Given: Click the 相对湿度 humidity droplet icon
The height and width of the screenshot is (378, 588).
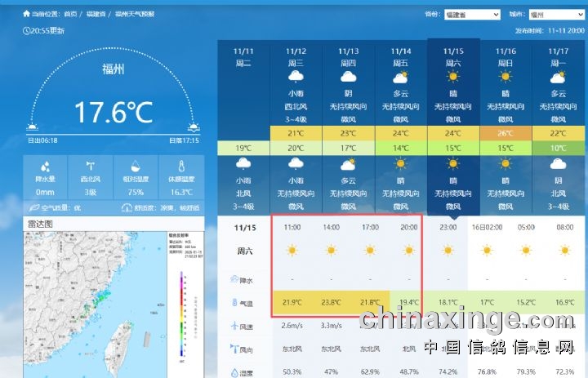Looking at the screenshot, I should pyautogui.click(x=136, y=166).
